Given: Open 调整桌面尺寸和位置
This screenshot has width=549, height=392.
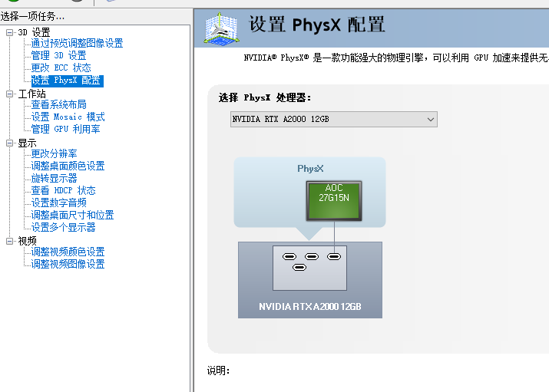Looking at the screenshot, I should (72, 215).
